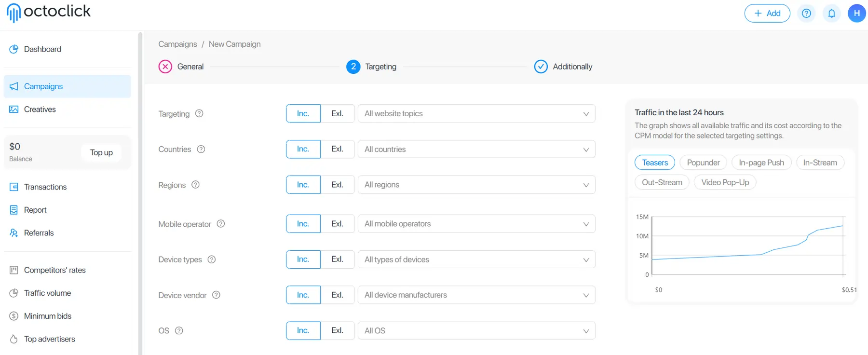Click the New Campaign breadcrumb text

coord(234,44)
